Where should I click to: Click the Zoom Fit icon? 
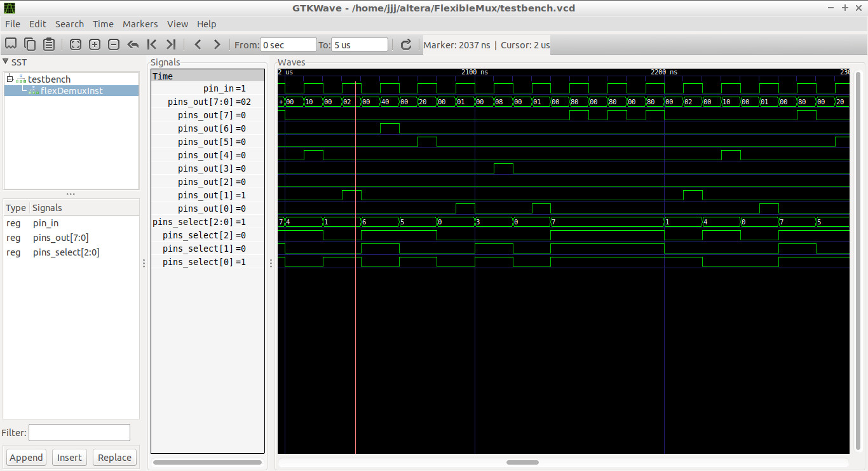click(76, 44)
